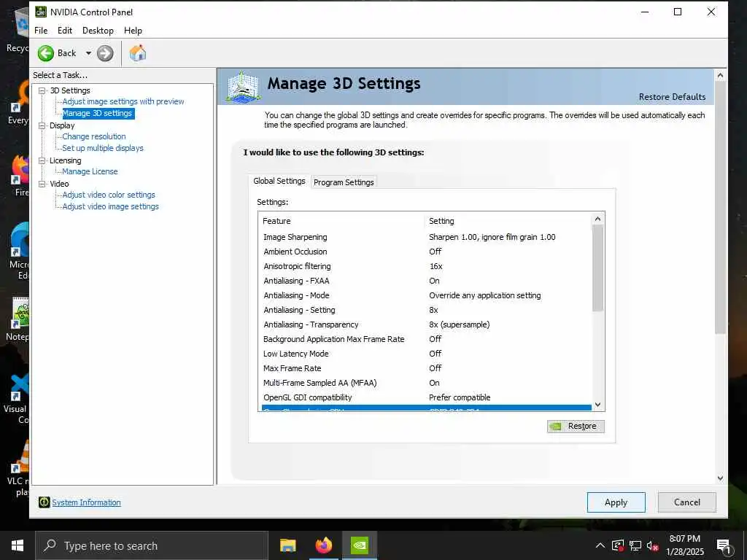Click the NVIDIA Control Panel title icon

(41, 12)
